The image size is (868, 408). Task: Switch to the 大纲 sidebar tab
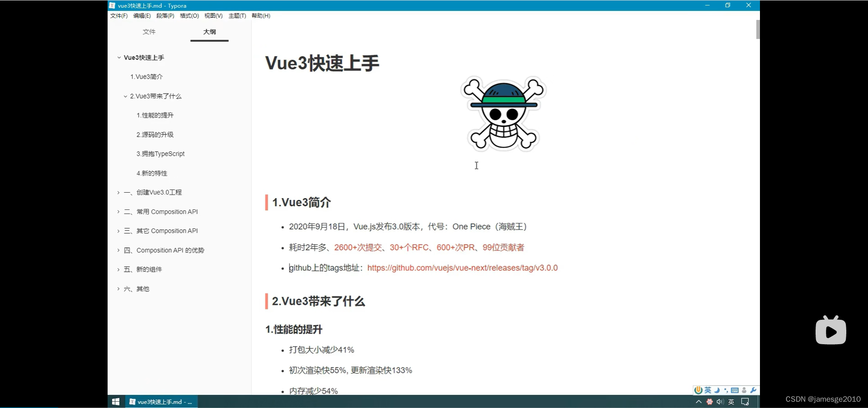[209, 32]
